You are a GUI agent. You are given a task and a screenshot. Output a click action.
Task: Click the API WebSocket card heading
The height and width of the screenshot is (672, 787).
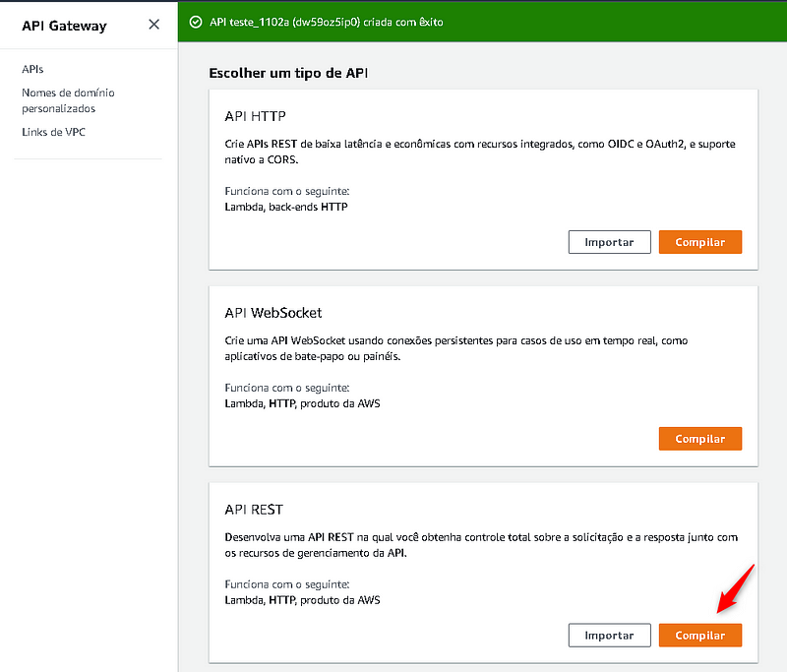(x=273, y=313)
